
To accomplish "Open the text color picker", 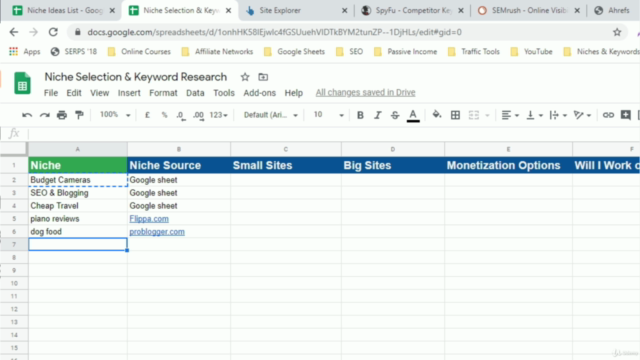I will tap(413, 116).
